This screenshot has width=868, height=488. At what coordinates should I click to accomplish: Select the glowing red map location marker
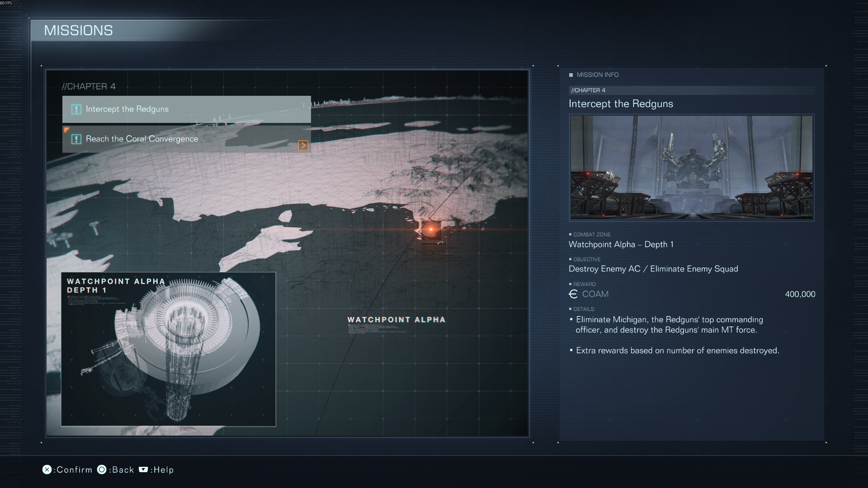point(430,230)
